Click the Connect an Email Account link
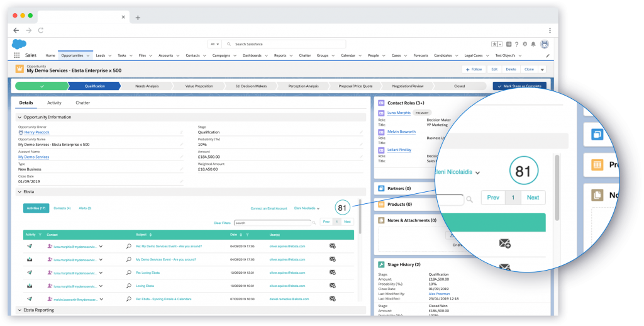 click(269, 208)
